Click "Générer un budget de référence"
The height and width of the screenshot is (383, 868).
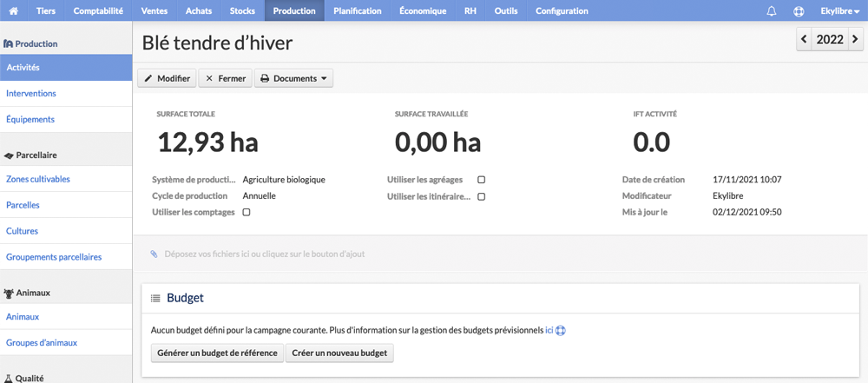tap(217, 353)
